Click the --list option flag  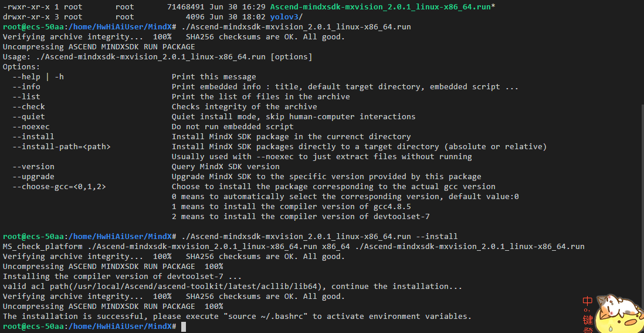(26, 96)
